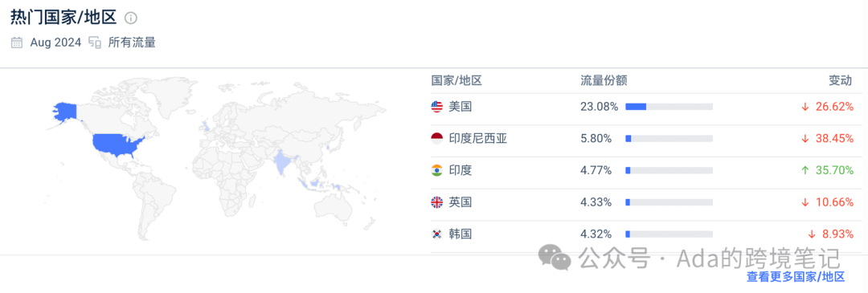Click the India flag icon
Image resolution: width=868 pixels, height=293 pixels.
click(436, 171)
